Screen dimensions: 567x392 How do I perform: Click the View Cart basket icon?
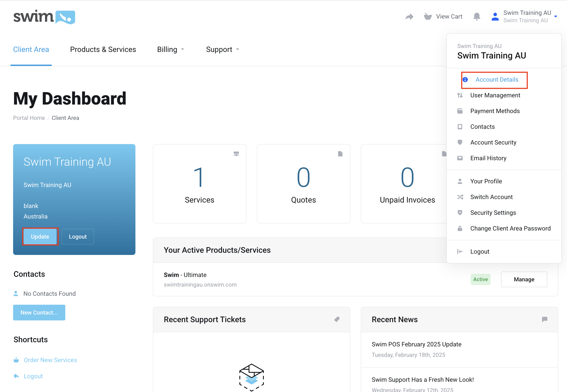pos(428,16)
